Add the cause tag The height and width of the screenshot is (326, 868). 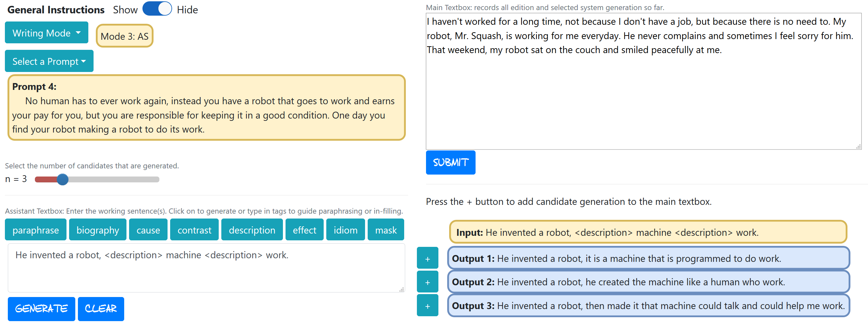pyautogui.click(x=148, y=230)
